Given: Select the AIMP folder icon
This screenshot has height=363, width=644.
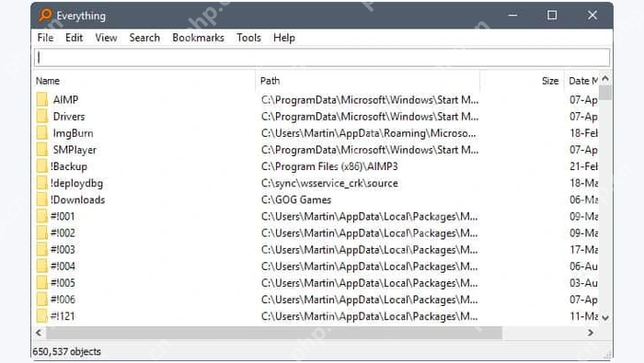Looking at the screenshot, I should (42, 99).
